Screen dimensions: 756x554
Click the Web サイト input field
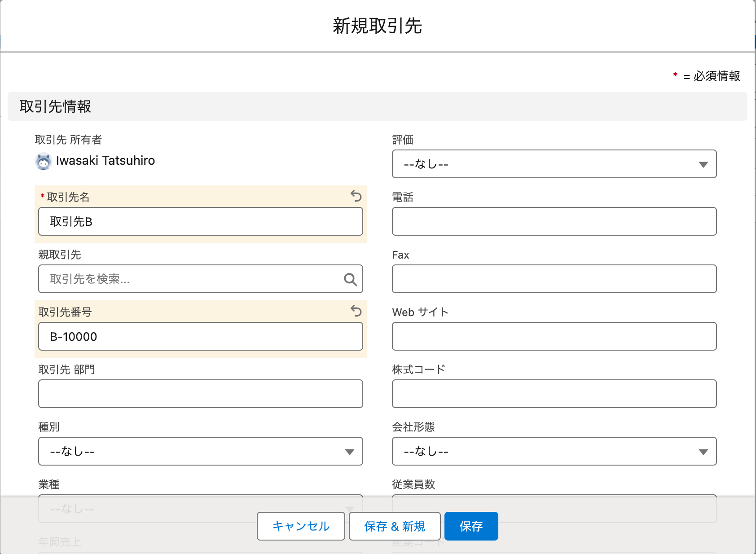[x=554, y=336]
